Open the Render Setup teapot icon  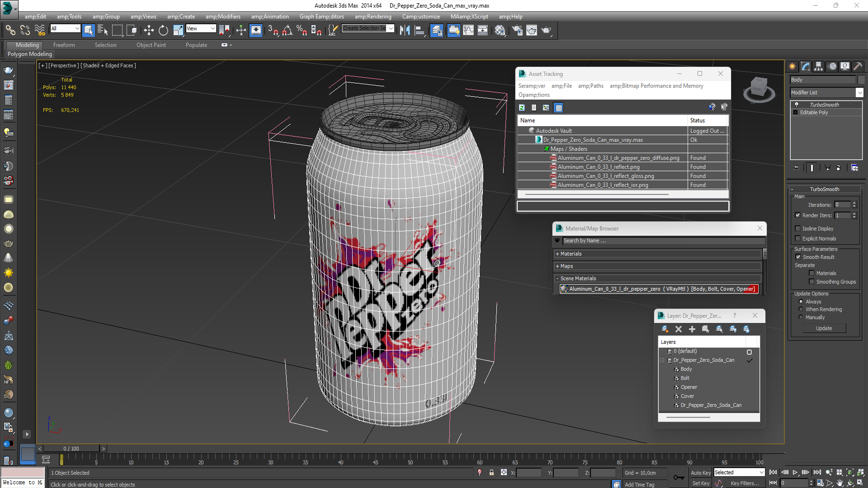(x=517, y=30)
